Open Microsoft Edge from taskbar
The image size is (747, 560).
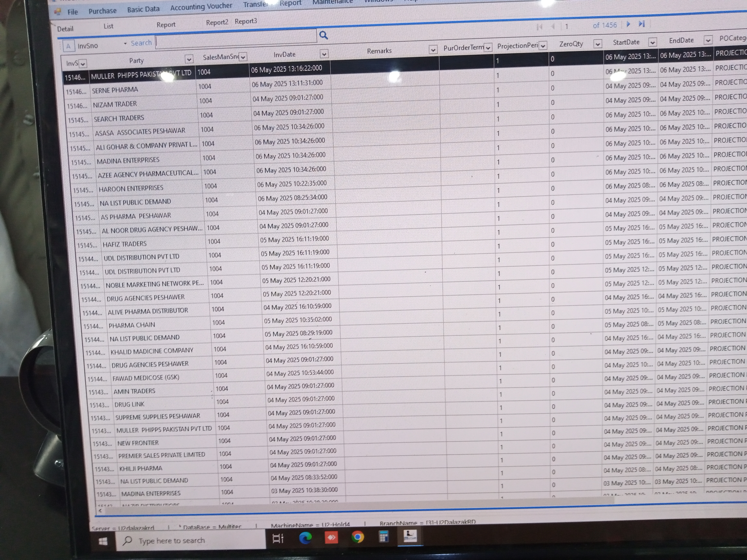[305, 537]
